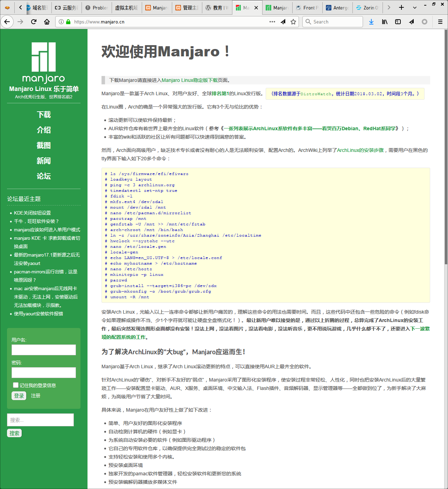Open the browser home page

pyautogui.click(x=47, y=22)
